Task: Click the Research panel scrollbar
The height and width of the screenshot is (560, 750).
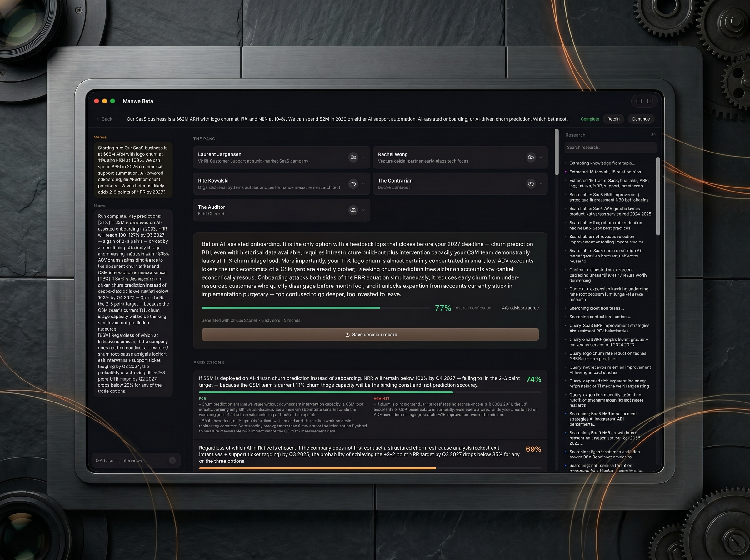Action: click(x=658, y=196)
